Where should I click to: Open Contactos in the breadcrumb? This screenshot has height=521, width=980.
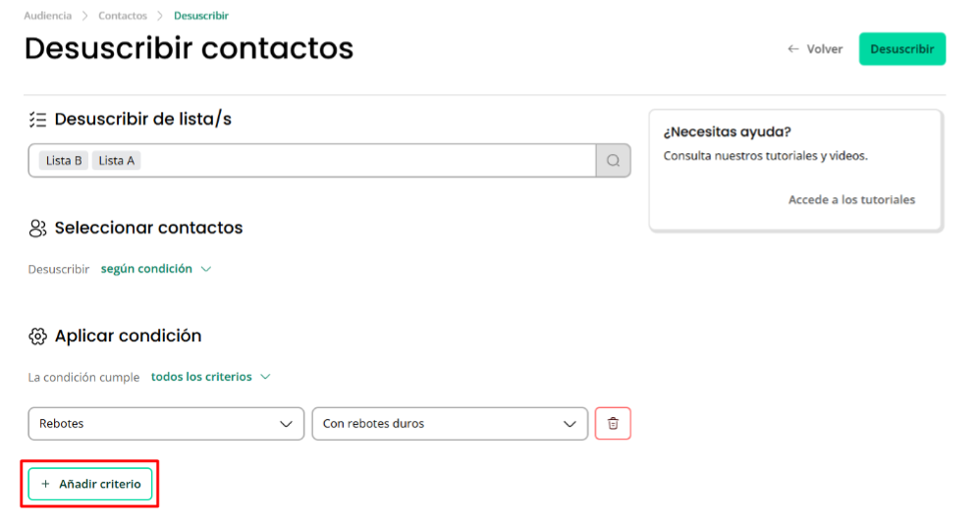pos(123,16)
